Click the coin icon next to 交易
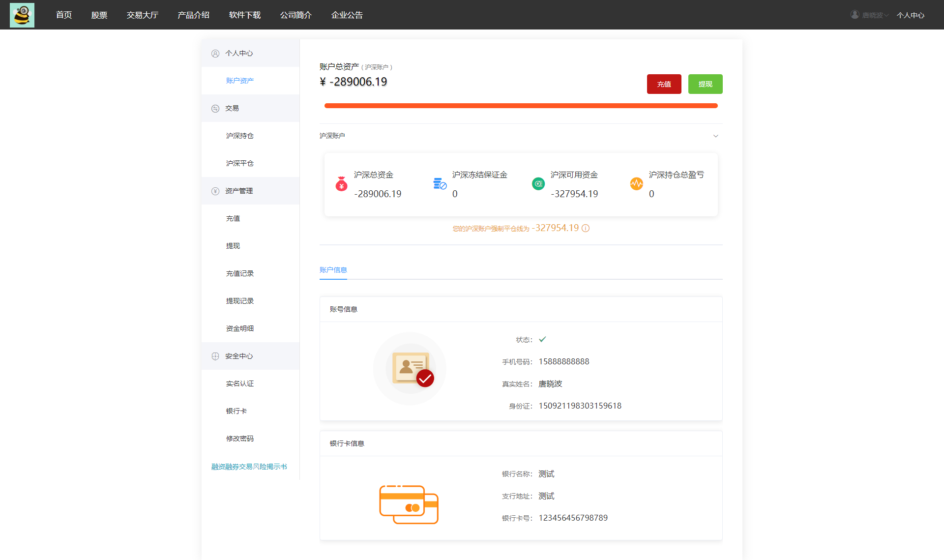944x560 pixels. coord(215,108)
